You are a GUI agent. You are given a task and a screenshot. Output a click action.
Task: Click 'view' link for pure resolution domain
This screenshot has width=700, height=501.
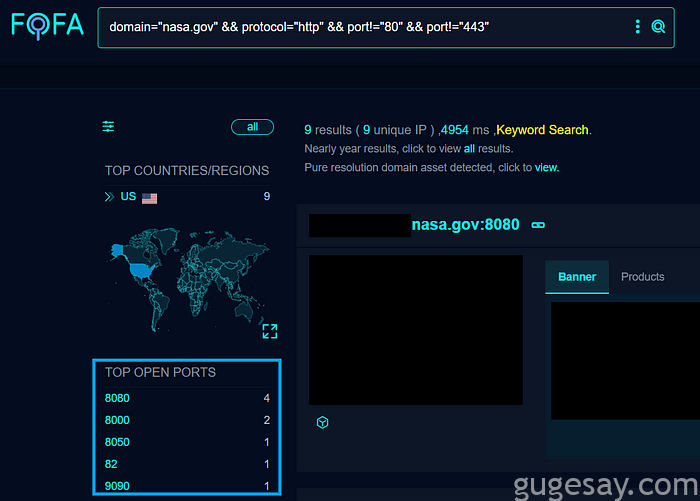pyautogui.click(x=546, y=167)
